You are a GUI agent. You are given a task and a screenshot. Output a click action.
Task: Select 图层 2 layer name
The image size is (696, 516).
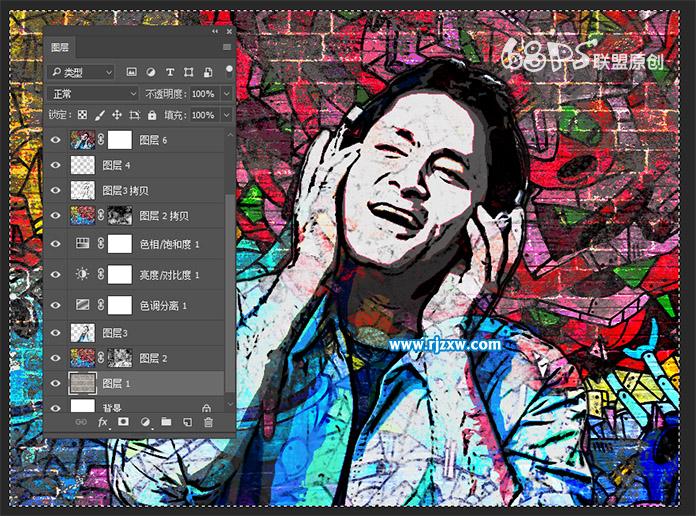coord(153,358)
